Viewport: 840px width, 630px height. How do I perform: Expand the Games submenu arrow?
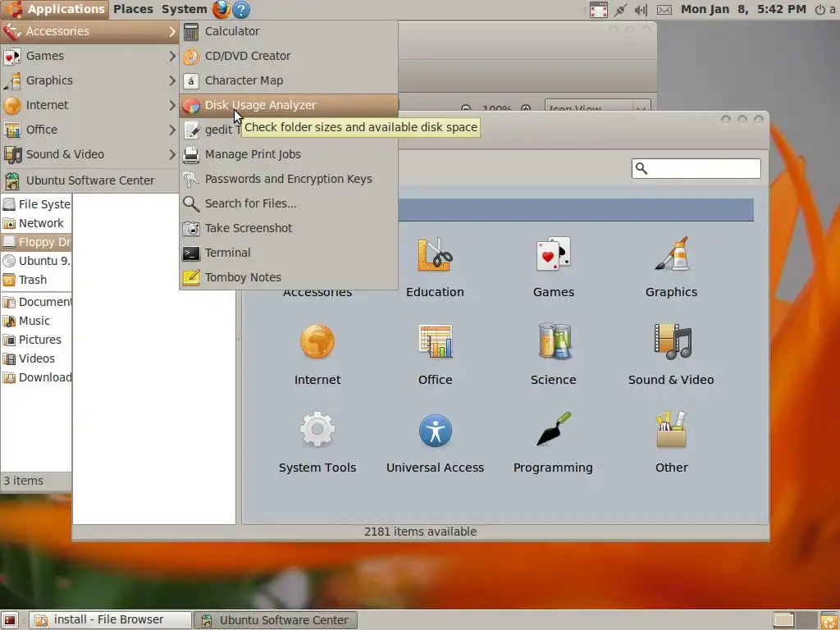point(172,57)
